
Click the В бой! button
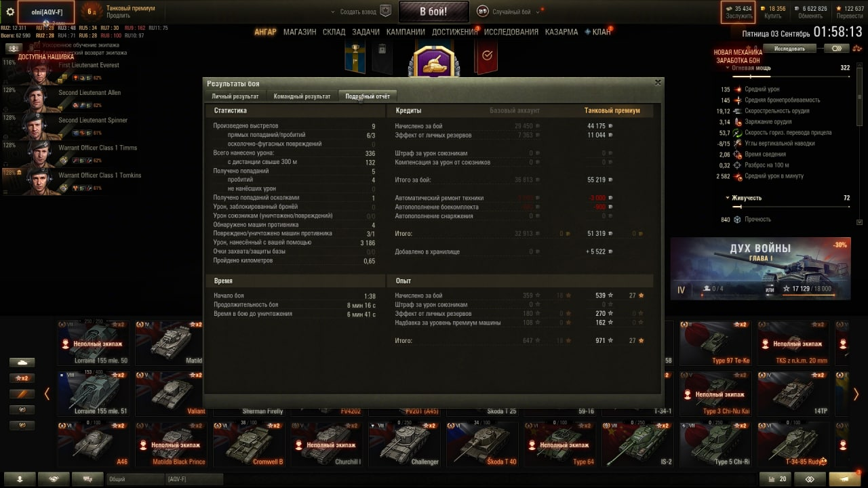click(433, 12)
